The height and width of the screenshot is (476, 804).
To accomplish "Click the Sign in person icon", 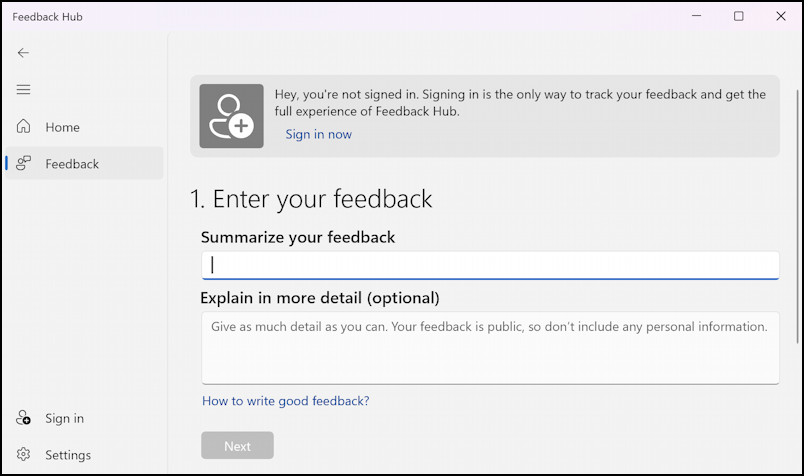I will [x=24, y=418].
